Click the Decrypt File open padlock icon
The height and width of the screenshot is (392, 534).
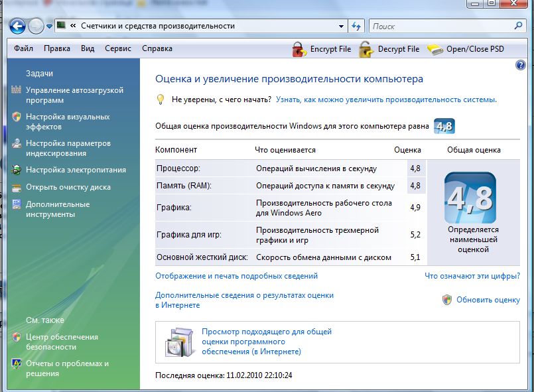coord(366,49)
